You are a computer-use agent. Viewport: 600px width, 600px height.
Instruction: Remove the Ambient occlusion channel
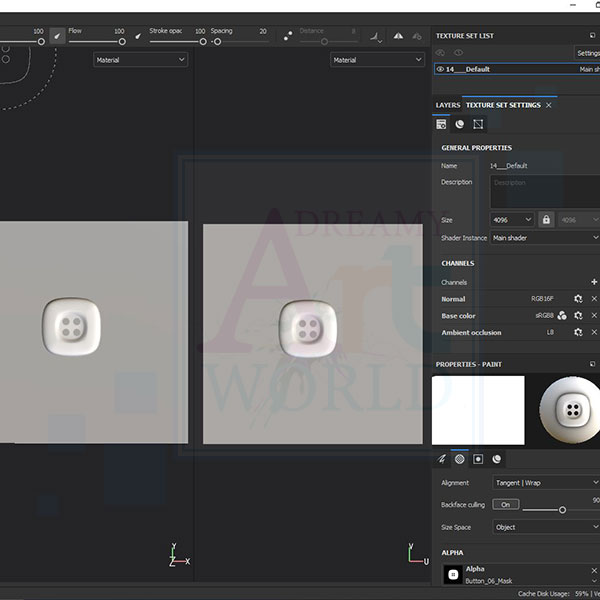pos(594,332)
